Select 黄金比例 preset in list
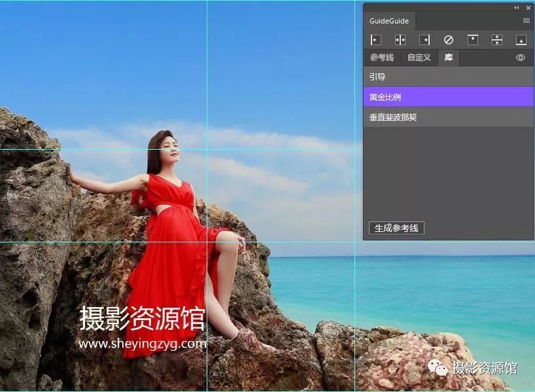 [448, 97]
